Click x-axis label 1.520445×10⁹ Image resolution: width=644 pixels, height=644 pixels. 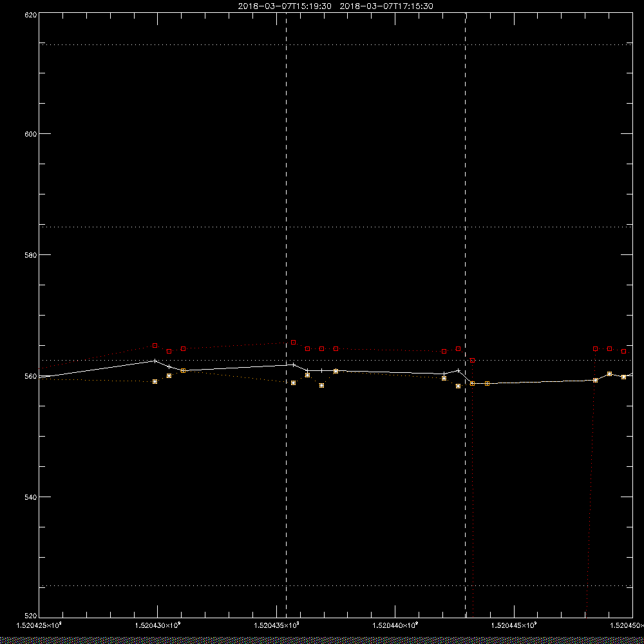click(514, 625)
